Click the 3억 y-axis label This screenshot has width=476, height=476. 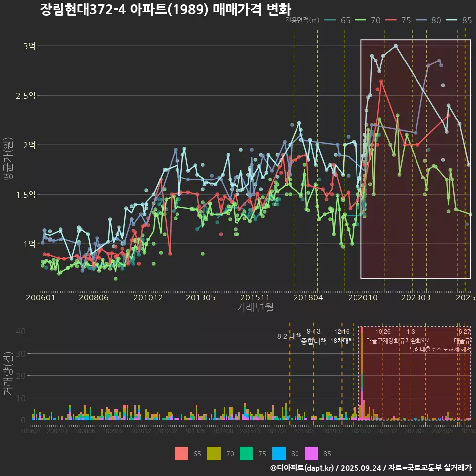click(29, 46)
